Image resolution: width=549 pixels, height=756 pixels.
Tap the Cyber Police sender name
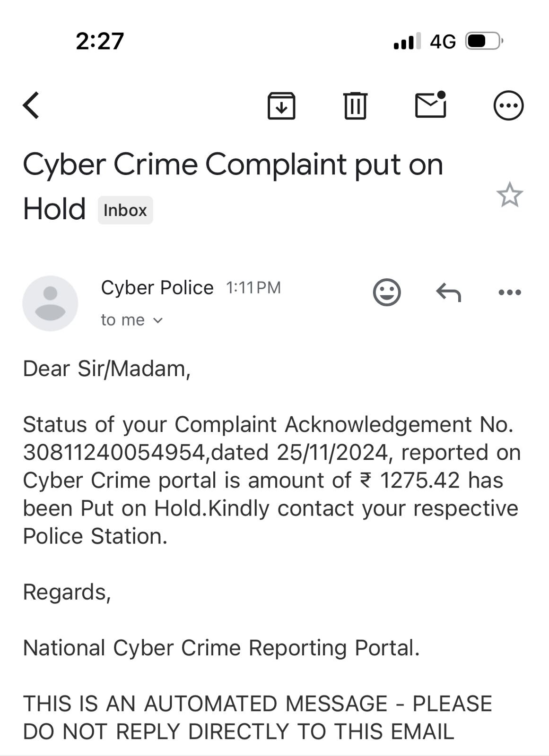pyautogui.click(x=157, y=287)
